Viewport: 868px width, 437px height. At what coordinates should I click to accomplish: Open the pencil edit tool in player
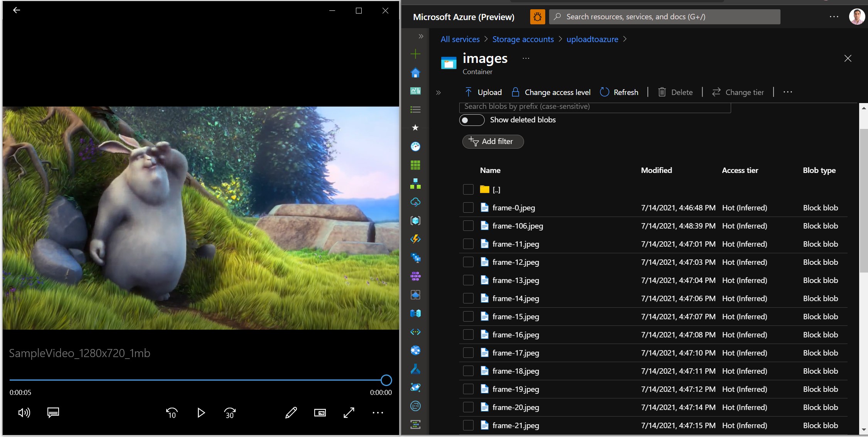coord(291,413)
